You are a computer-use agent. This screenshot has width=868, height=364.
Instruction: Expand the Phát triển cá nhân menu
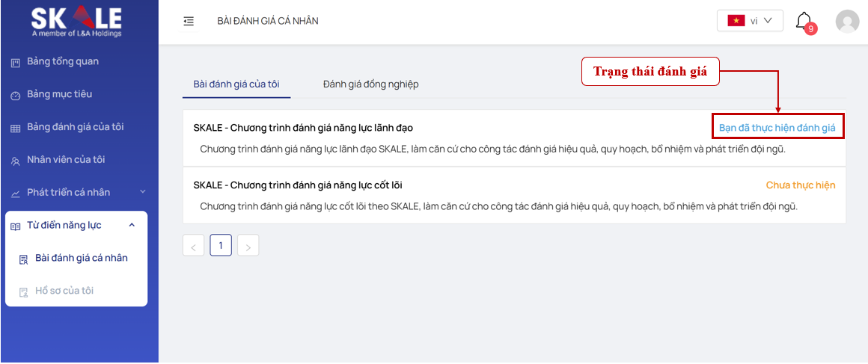(142, 193)
